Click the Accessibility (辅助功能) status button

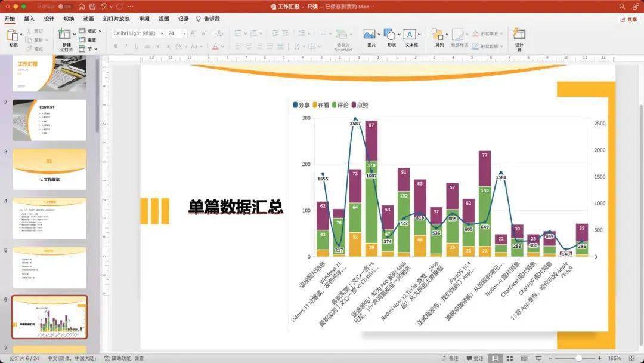pyautogui.click(x=124, y=358)
